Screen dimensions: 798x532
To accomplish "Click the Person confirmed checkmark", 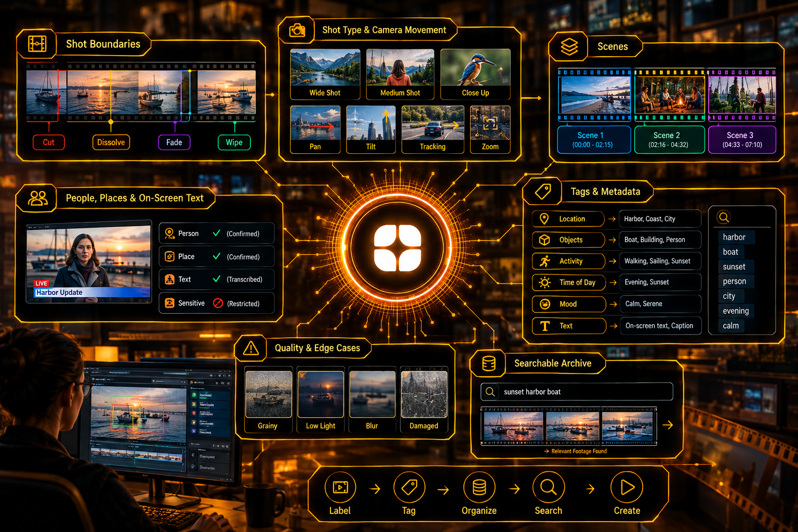I will [x=217, y=233].
